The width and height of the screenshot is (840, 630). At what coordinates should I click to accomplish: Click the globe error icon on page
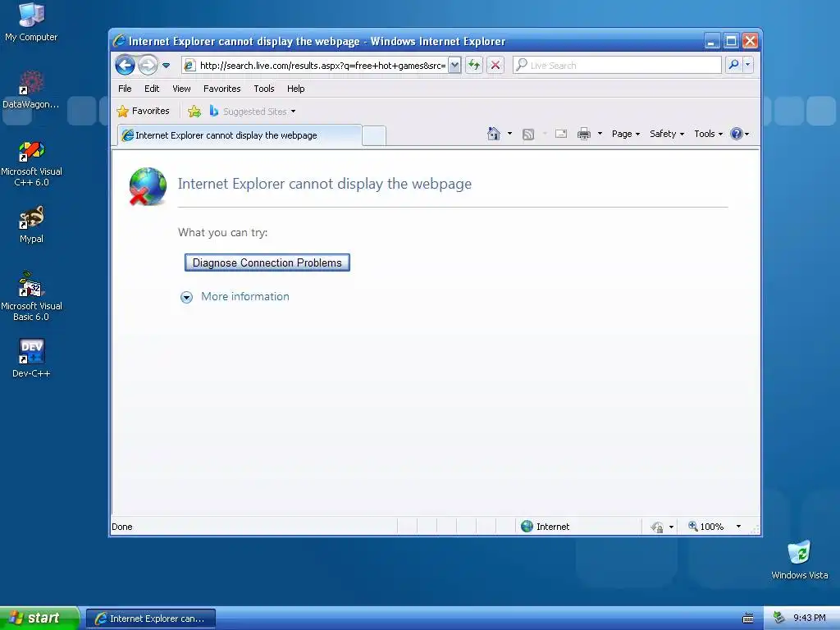(148, 186)
